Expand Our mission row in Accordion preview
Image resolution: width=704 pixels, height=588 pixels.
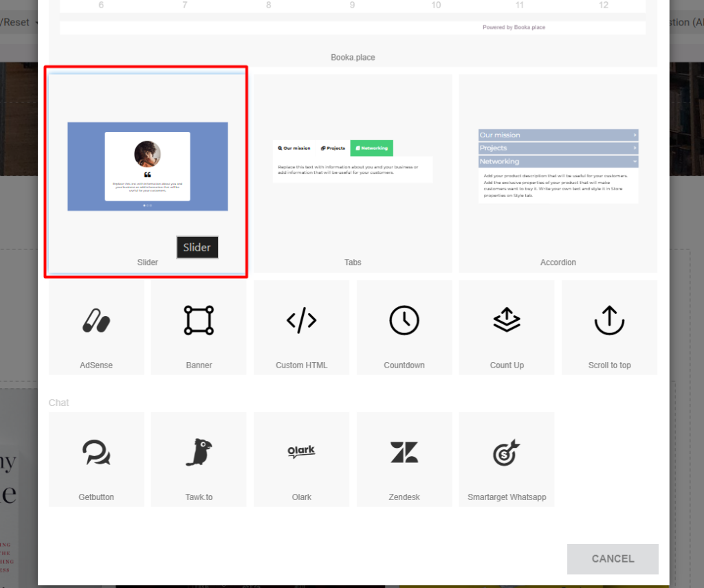[x=558, y=135]
